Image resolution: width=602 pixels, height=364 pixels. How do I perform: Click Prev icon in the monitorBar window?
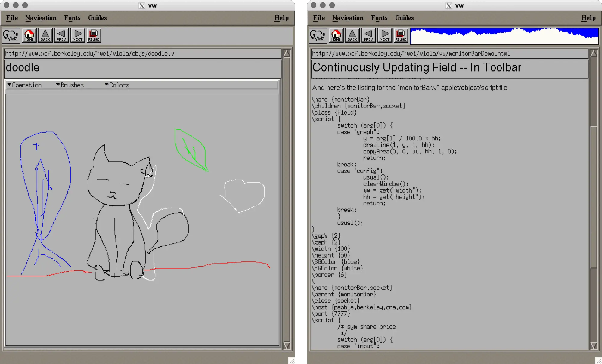coord(368,35)
